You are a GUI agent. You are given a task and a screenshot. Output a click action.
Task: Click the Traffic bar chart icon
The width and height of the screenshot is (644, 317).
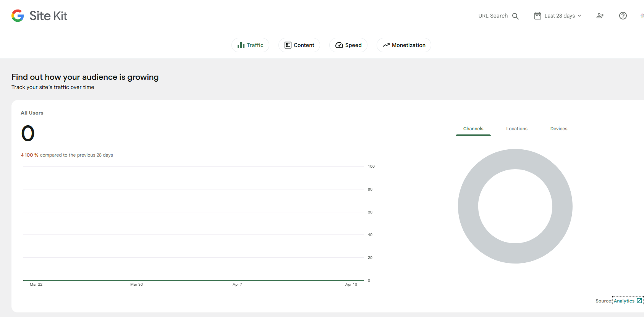241,45
